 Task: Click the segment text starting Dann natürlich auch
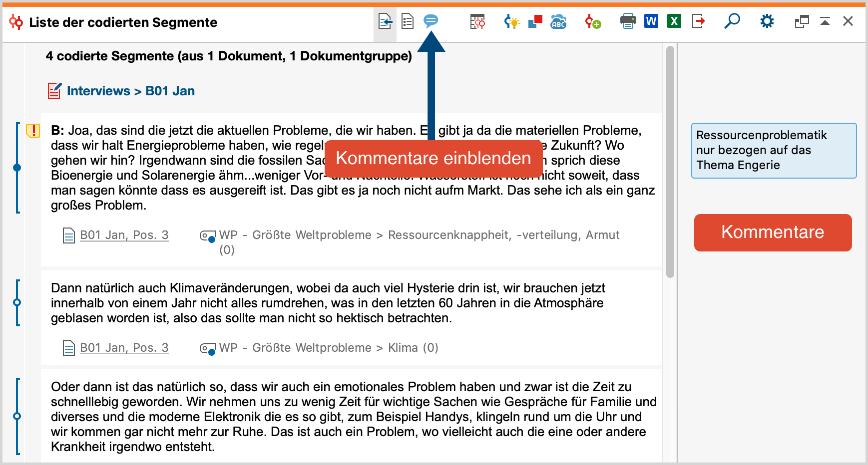(x=328, y=303)
